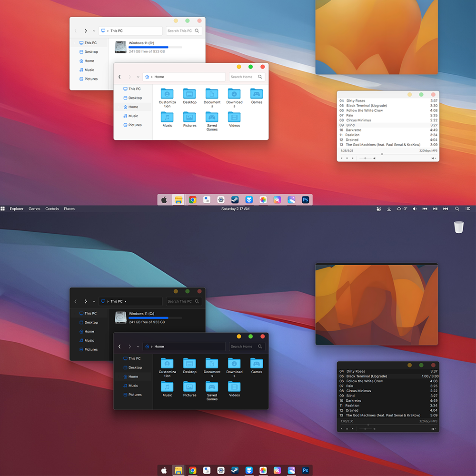This screenshot has height=476, width=476.
Task: Click the Search Home field in the light window
Action: 242,77
